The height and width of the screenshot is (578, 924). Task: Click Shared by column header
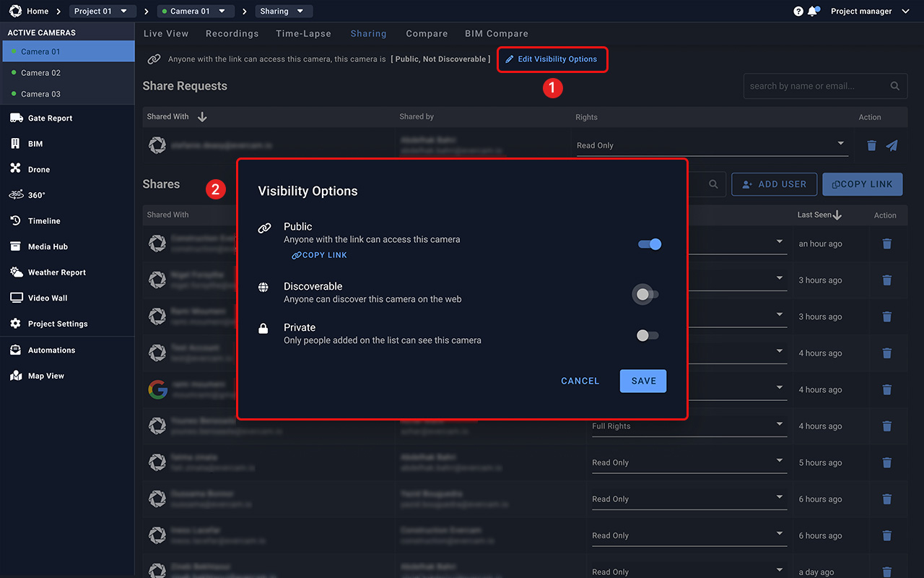tap(417, 116)
